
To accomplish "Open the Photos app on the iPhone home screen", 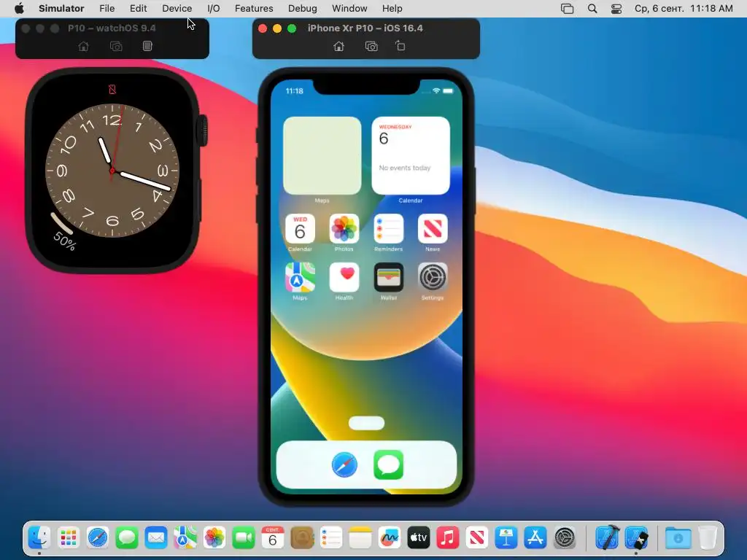I will [344, 228].
